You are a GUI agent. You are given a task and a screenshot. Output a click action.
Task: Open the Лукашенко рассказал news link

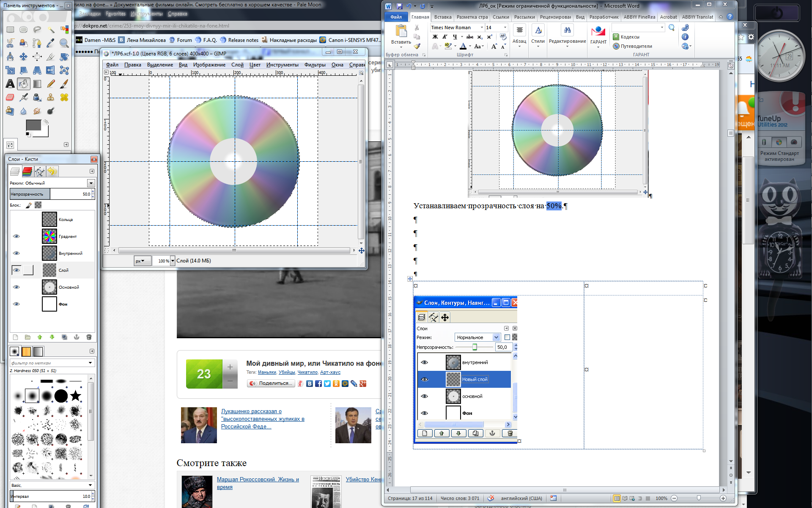263,419
